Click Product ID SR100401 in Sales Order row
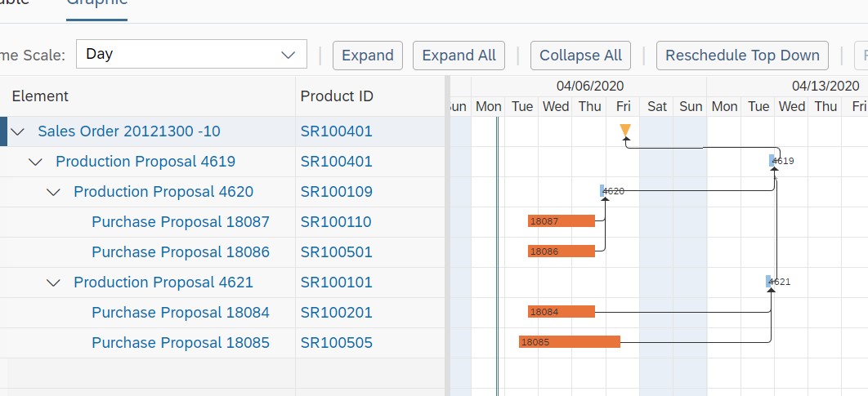The height and width of the screenshot is (396, 868). pyautogui.click(x=337, y=131)
